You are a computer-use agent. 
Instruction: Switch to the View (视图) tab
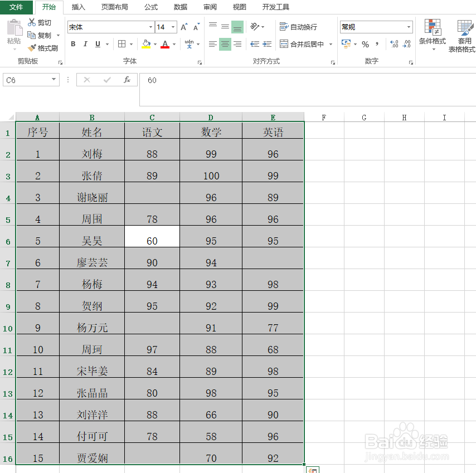239,7
